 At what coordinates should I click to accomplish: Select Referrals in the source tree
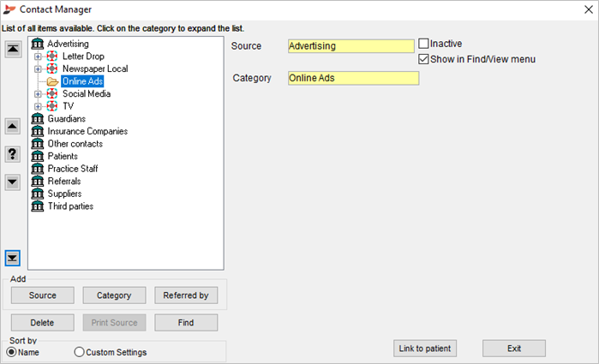64,181
